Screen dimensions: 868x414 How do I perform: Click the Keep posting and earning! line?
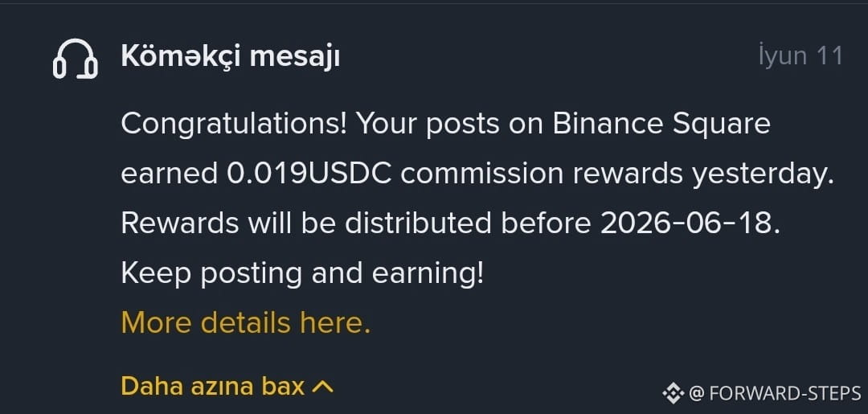click(302, 273)
